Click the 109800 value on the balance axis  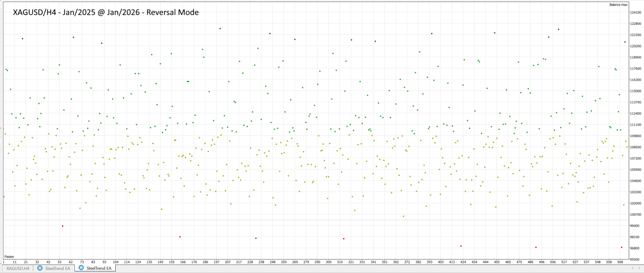pos(635,136)
